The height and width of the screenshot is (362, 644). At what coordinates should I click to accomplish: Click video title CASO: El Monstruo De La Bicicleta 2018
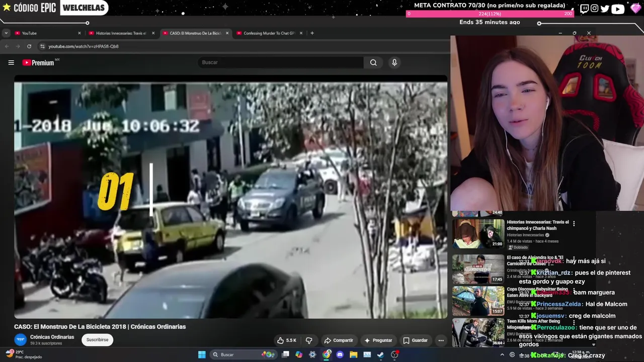tap(100, 326)
